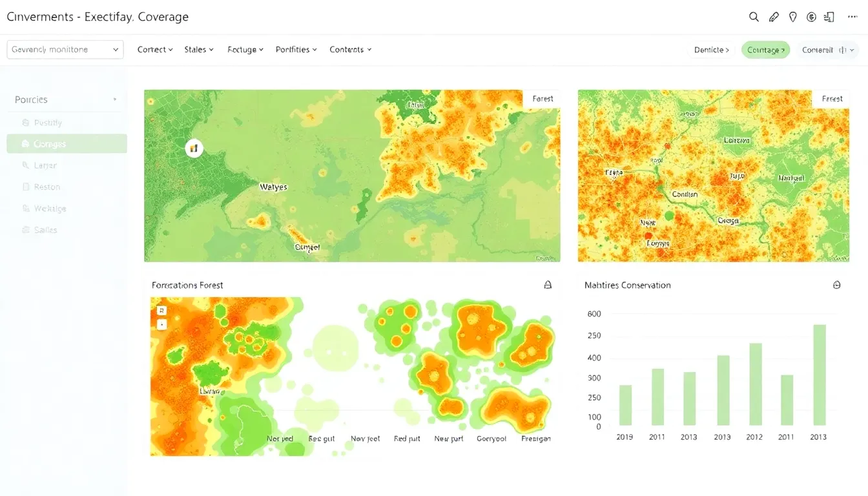Select the Demicle breadcrumb link
Viewport: 868px width, 496px height.
pyautogui.click(x=710, y=49)
